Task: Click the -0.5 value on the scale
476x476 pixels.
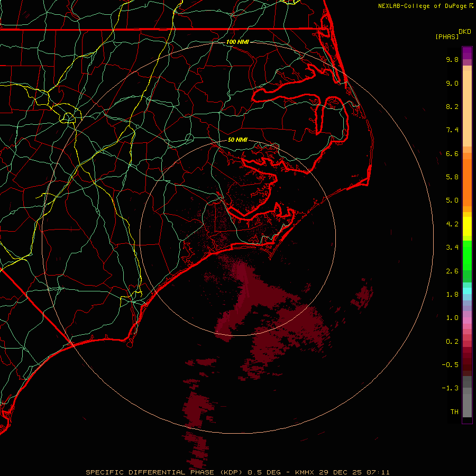Action: coord(450,365)
